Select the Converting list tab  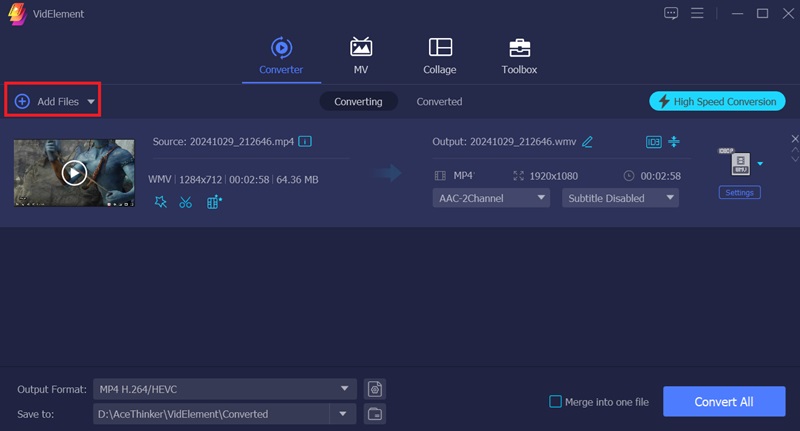click(358, 102)
